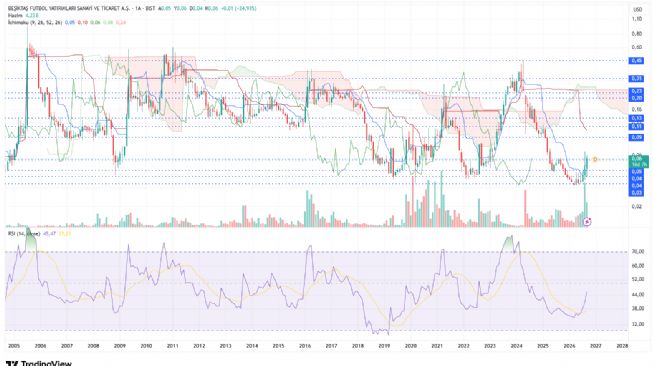Click the 1,10 value on price axis
This screenshot has height=366, width=654.
pos(637,19)
